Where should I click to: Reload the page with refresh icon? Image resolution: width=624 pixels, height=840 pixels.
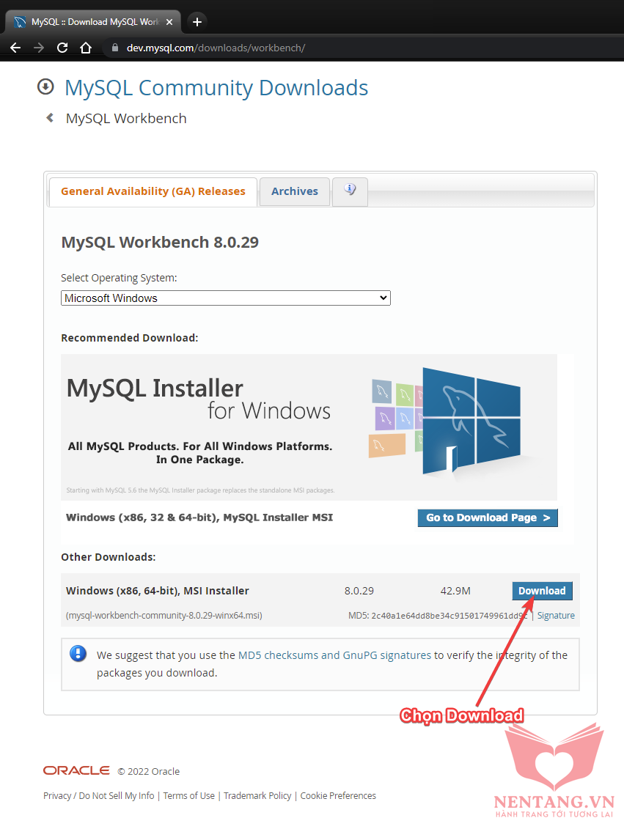(x=62, y=48)
